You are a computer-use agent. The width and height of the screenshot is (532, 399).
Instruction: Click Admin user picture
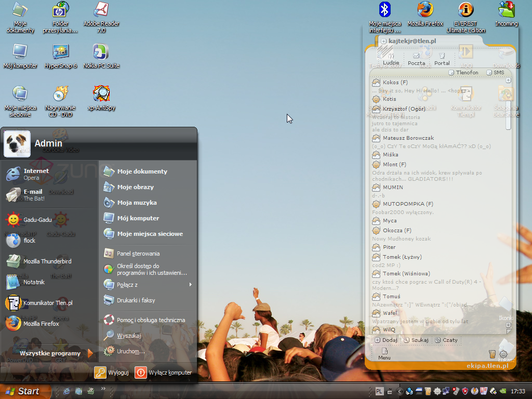(17, 144)
